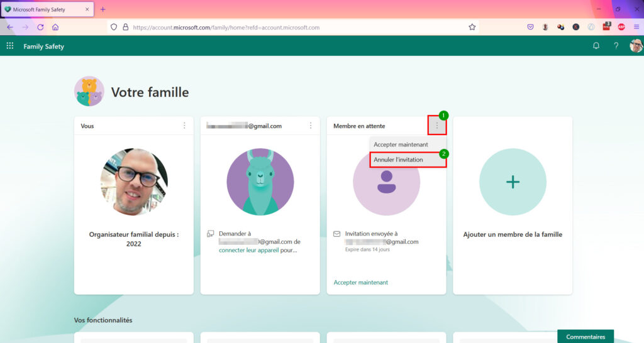Open the red calendar extension icon
Image resolution: width=644 pixels, height=343 pixels.
[x=606, y=27]
